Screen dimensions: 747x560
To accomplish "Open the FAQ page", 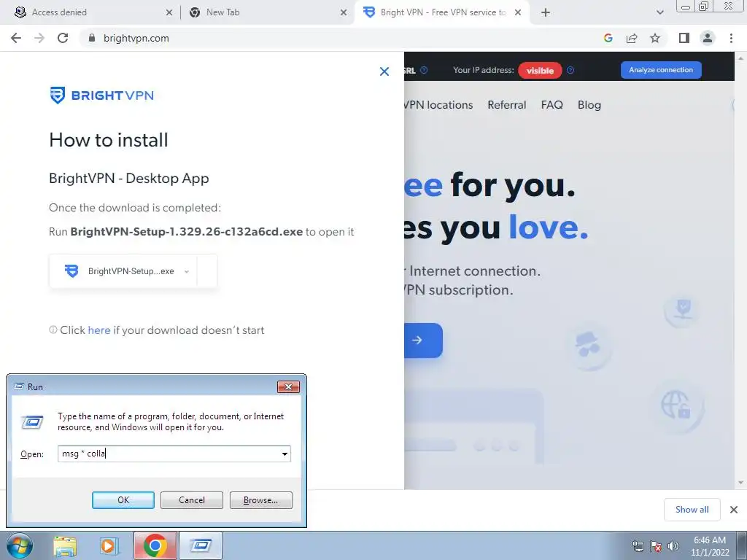I will 551,105.
